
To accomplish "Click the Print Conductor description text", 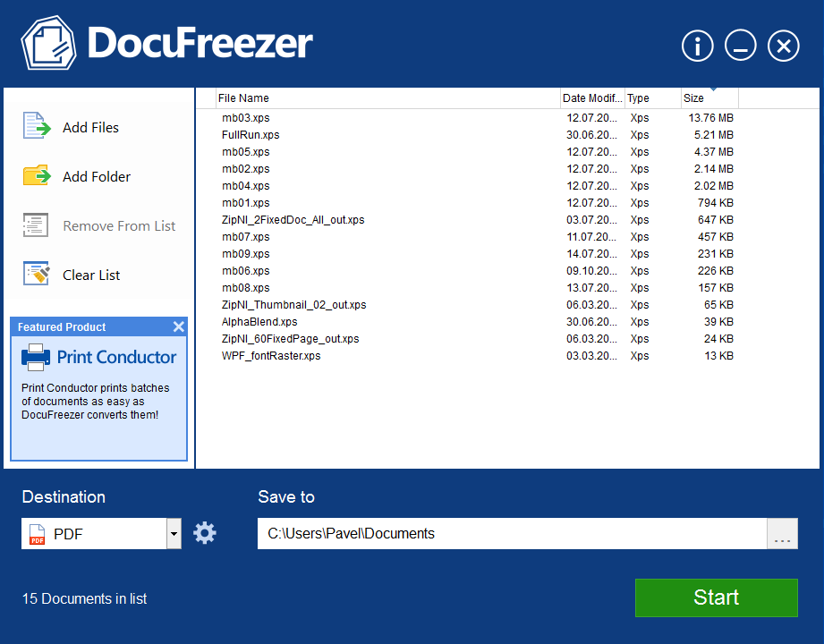I will pos(95,402).
